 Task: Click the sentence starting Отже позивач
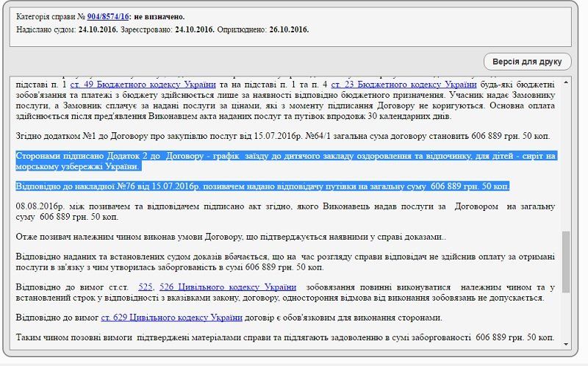pos(231,237)
